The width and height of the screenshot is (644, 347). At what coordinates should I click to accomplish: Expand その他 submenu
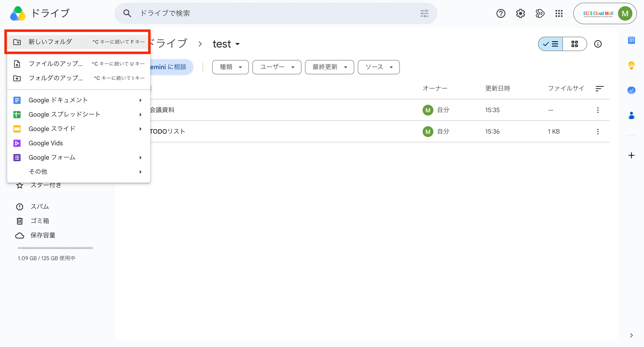(78, 172)
